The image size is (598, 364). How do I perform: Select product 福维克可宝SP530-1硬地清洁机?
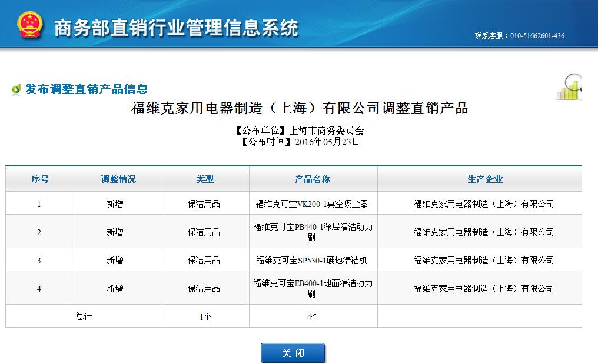click(x=312, y=261)
